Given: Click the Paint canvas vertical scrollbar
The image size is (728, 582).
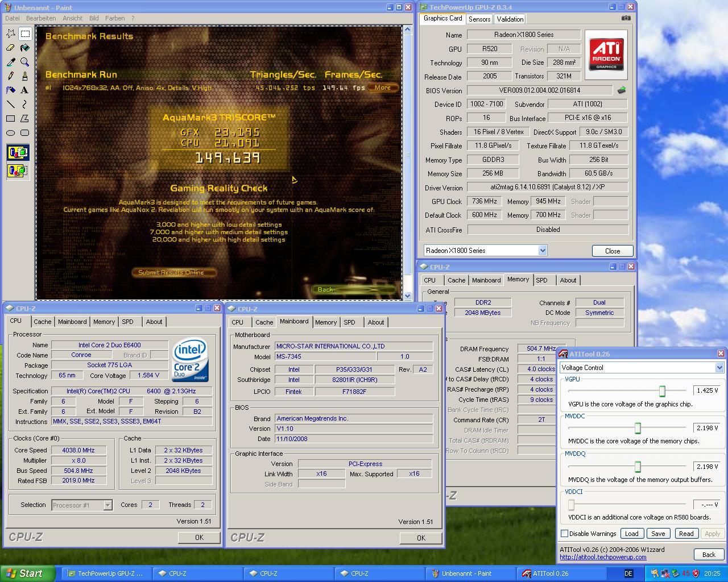Looking at the screenshot, I should pyautogui.click(x=407, y=162).
